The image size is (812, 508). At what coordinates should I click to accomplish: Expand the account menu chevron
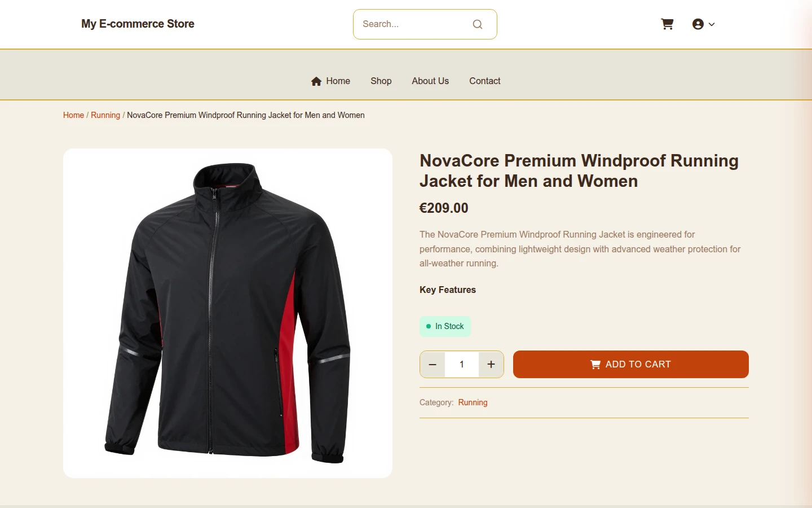coord(712,24)
